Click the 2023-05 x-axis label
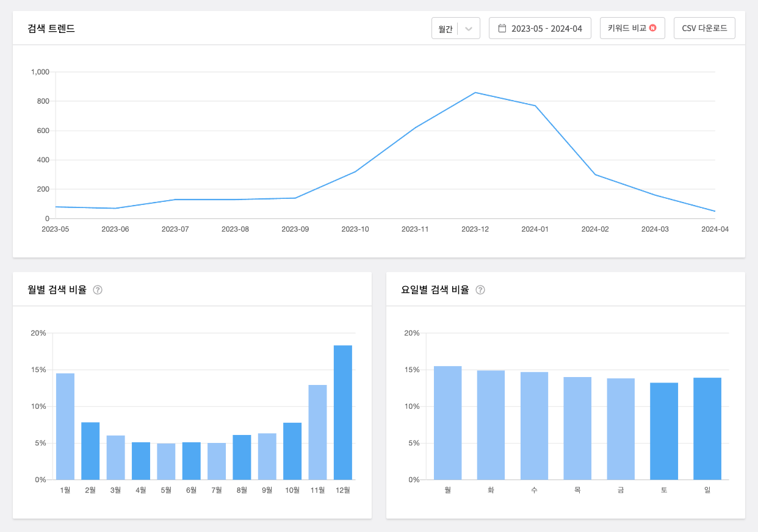758x532 pixels. pyautogui.click(x=56, y=229)
